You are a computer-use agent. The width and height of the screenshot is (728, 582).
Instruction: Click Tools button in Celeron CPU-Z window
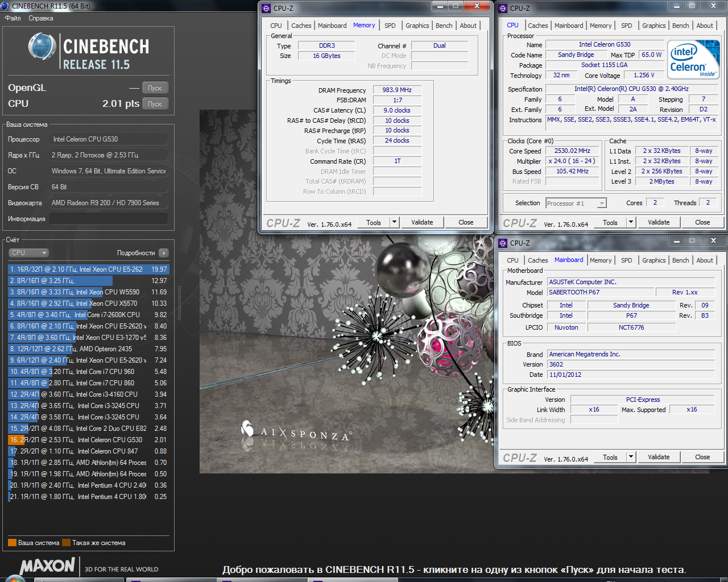click(x=610, y=222)
